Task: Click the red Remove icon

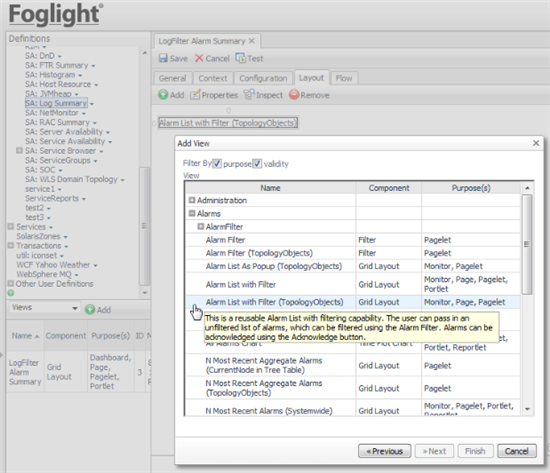Action: point(294,95)
